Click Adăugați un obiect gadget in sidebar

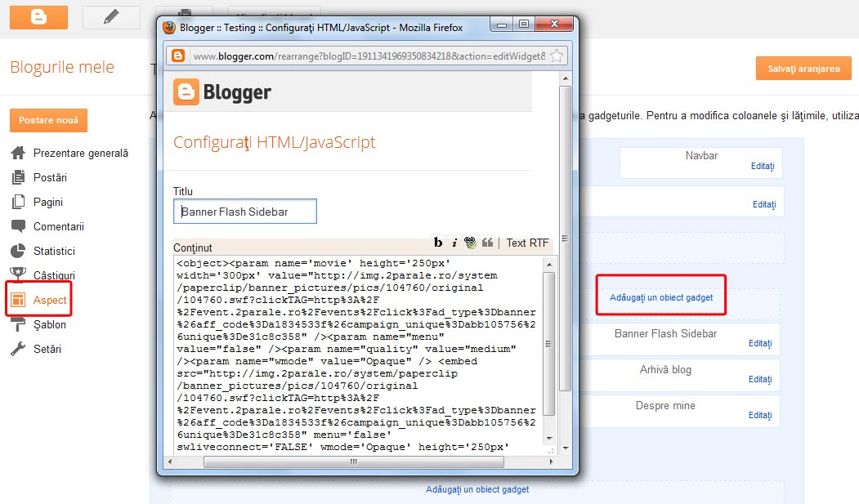pos(661,297)
